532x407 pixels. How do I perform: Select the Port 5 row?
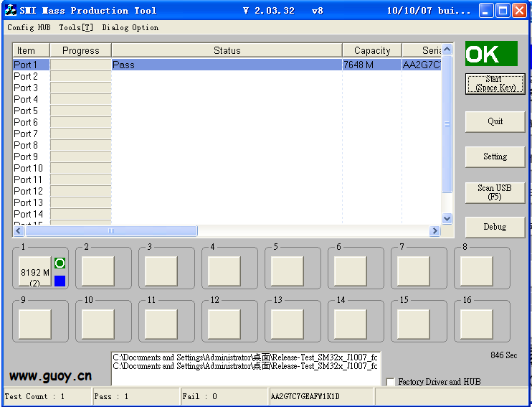point(227,111)
